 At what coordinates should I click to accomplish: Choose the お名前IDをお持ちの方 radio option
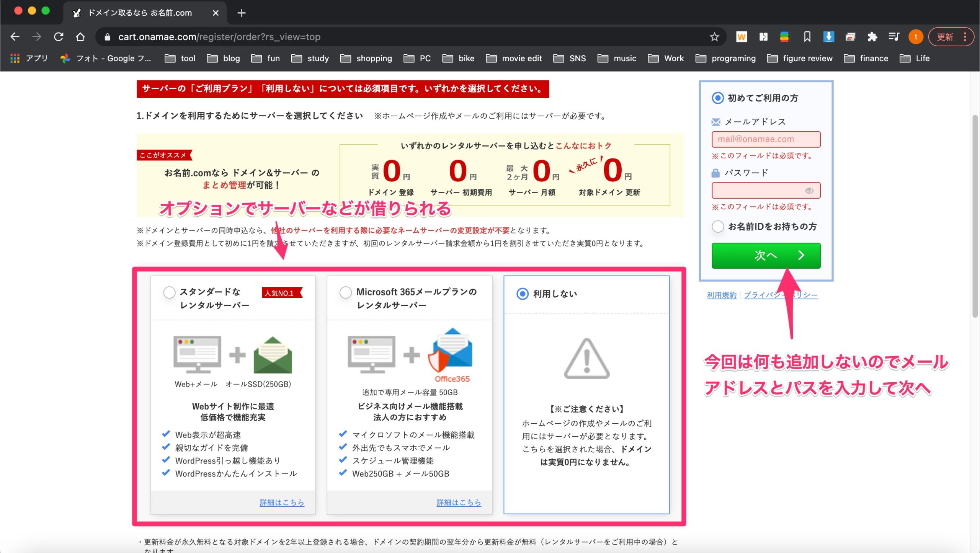718,227
